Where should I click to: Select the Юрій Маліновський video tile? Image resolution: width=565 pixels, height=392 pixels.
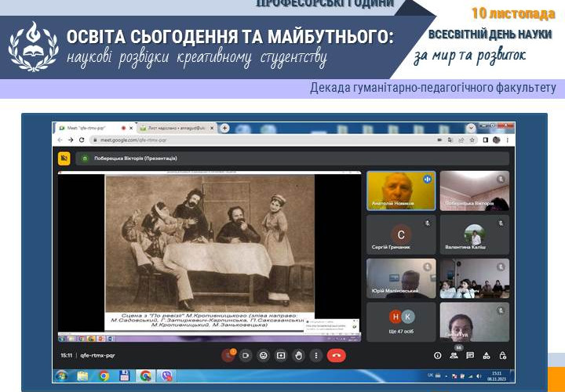pyautogui.click(x=401, y=278)
